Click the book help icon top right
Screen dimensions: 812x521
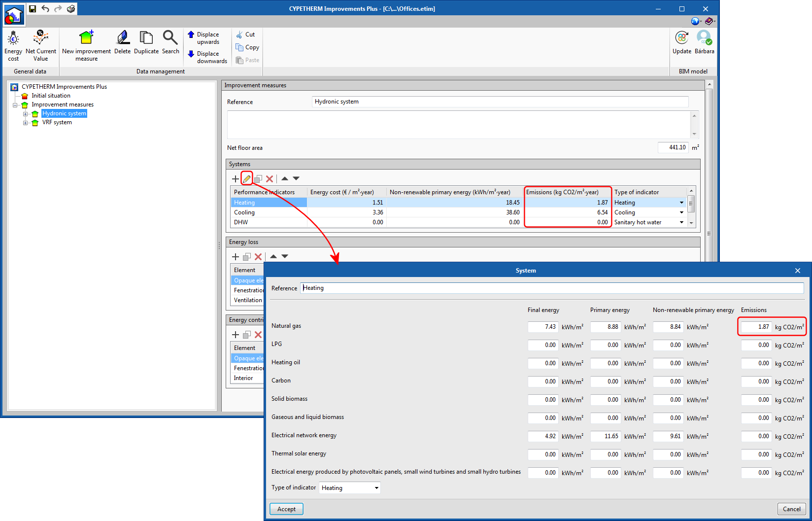709,21
